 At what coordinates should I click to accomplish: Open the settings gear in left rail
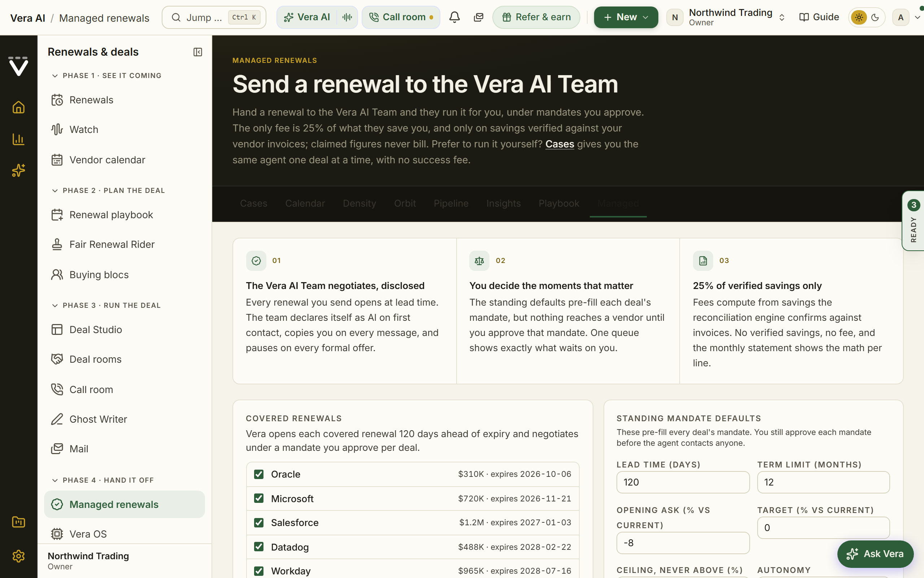pyautogui.click(x=18, y=556)
